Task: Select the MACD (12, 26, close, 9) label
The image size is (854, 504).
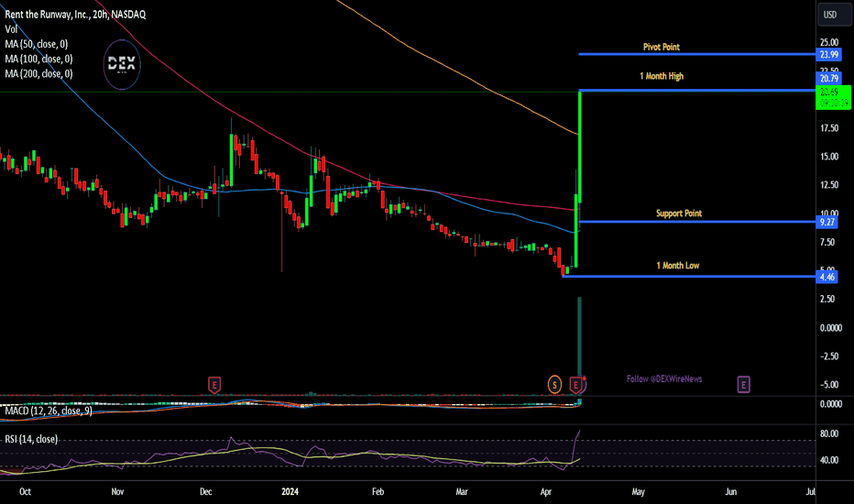Action: pos(49,411)
